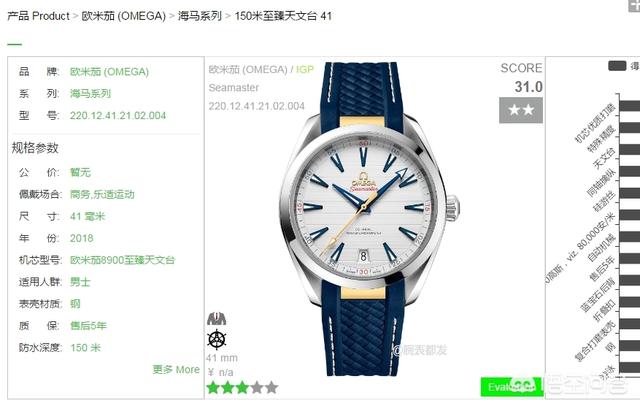Open 欧米茄 (OMEGA) breadcrumb link

pyautogui.click(x=123, y=16)
